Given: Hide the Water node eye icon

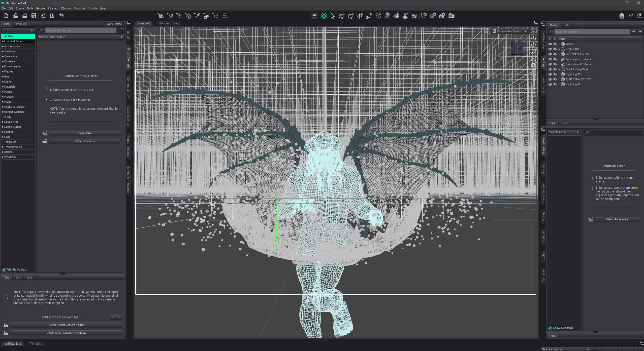Looking at the screenshot, I should 550,44.
